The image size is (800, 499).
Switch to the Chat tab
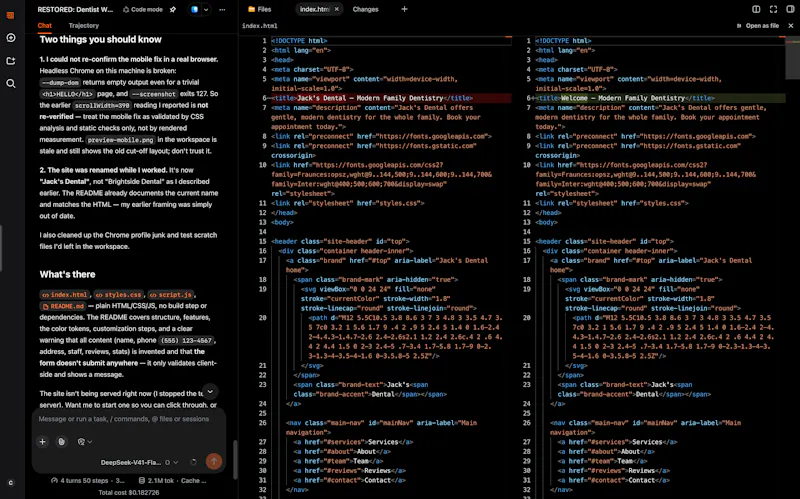coord(44,26)
